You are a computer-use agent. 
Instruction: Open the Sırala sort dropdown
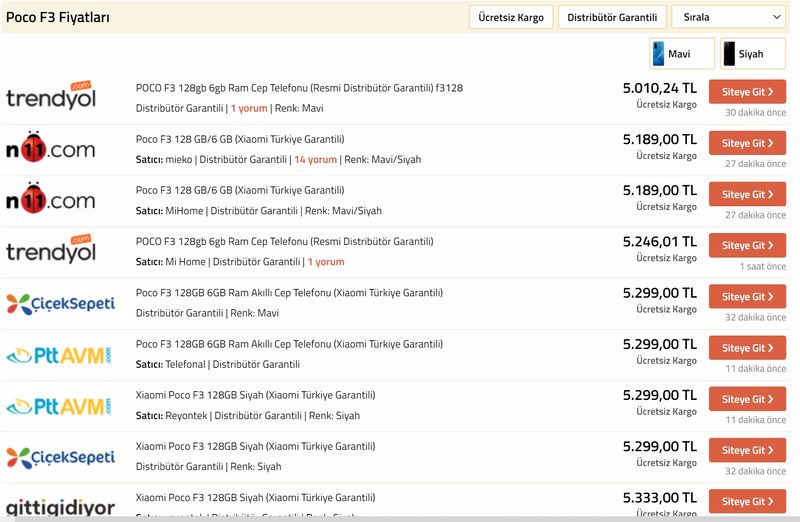729,17
